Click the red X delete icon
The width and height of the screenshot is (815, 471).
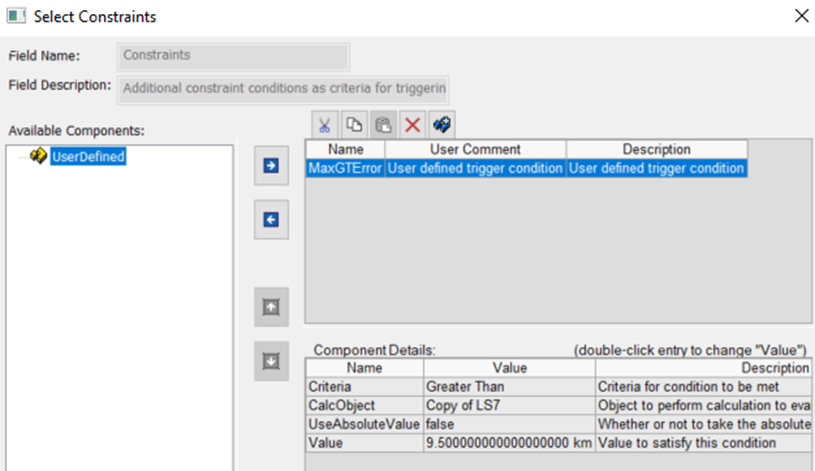(x=412, y=125)
